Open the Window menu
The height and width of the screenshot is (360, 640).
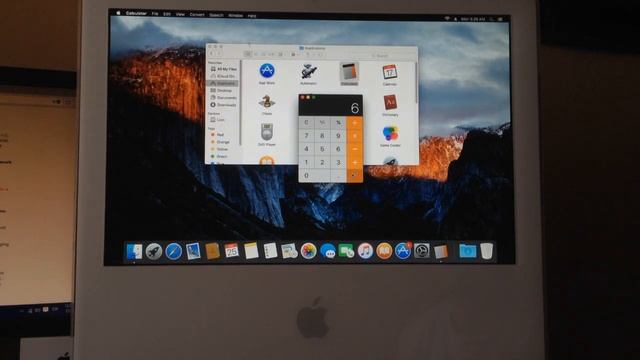click(236, 16)
